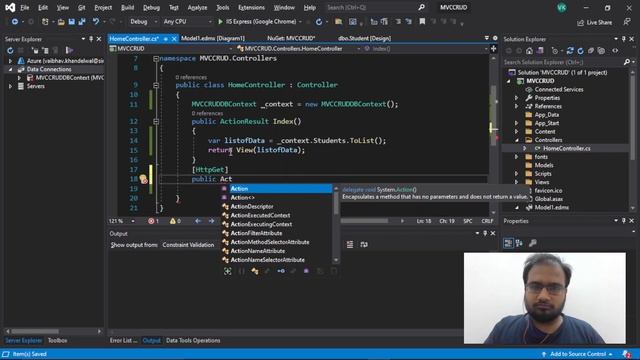The image size is (640, 360).
Task: Collapse the Controllers folder in Solution Explorer
Action: 516,140
